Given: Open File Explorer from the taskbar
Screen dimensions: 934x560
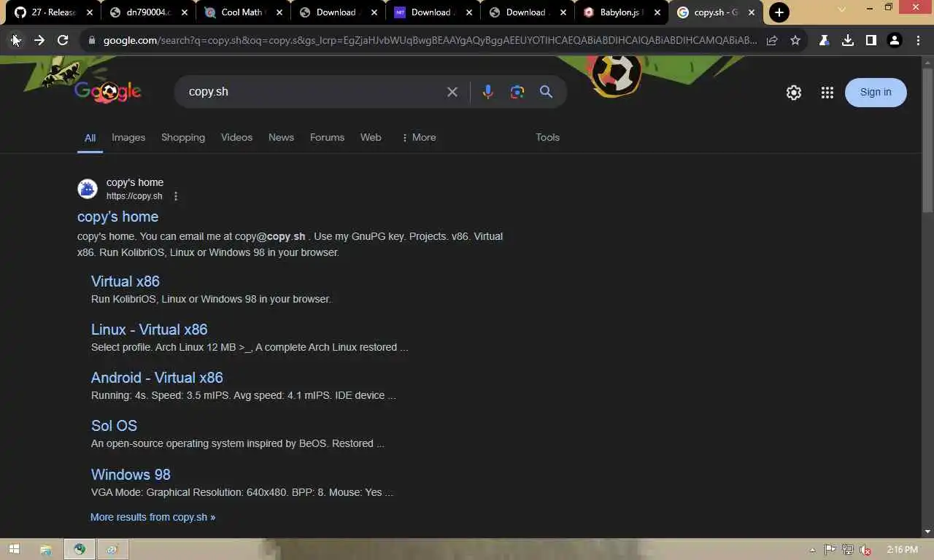Looking at the screenshot, I should (x=46, y=549).
